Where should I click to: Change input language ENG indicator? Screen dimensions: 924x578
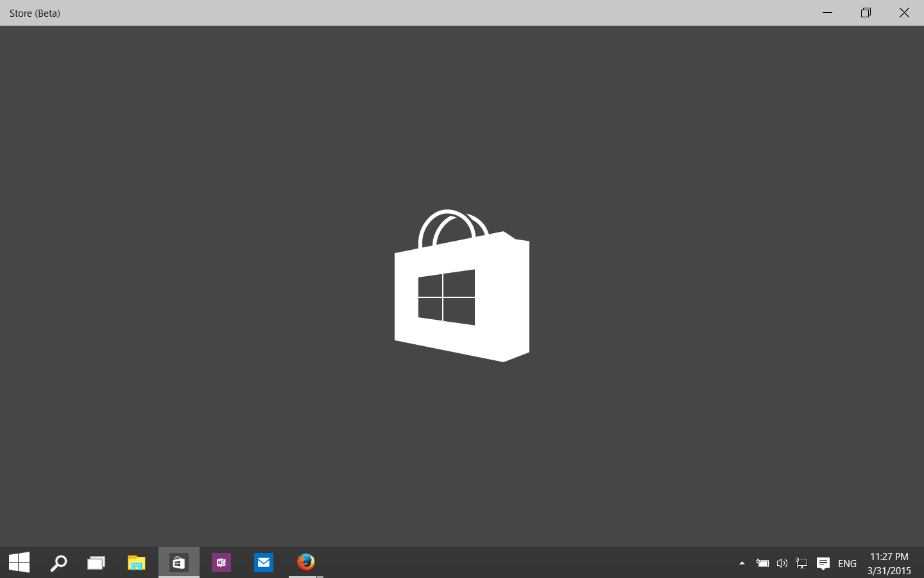click(847, 563)
